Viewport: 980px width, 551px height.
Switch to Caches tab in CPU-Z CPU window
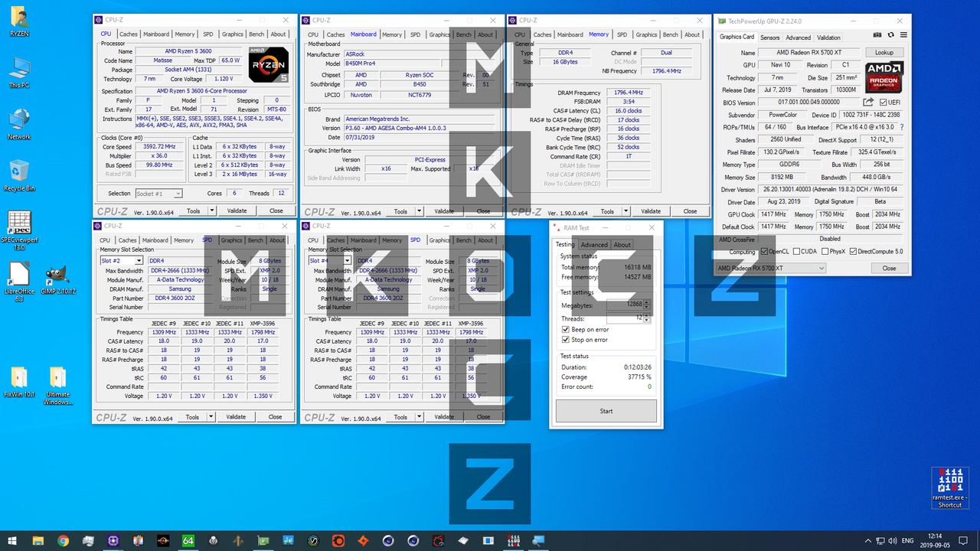click(129, 34)
